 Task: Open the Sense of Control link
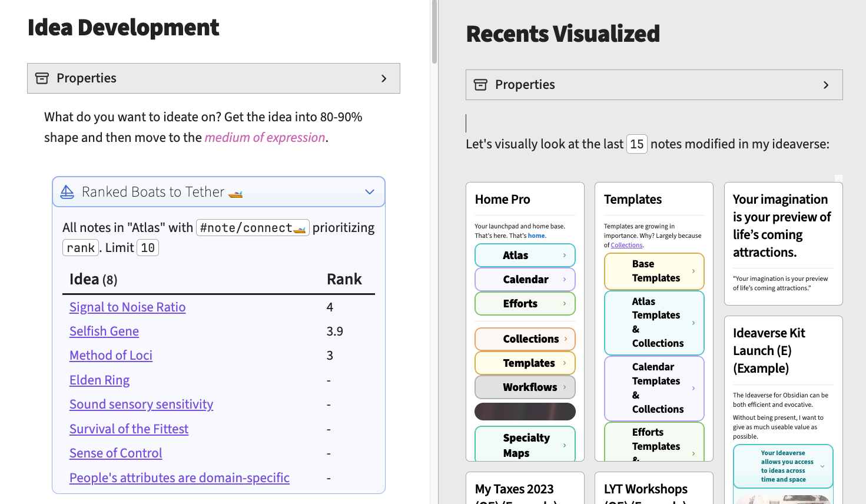tap(115, 453)
